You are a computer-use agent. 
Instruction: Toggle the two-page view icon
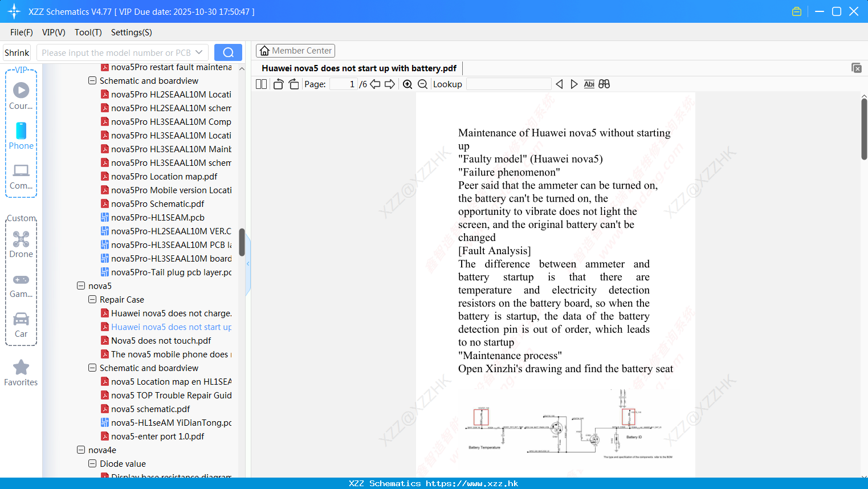[261, 84]
